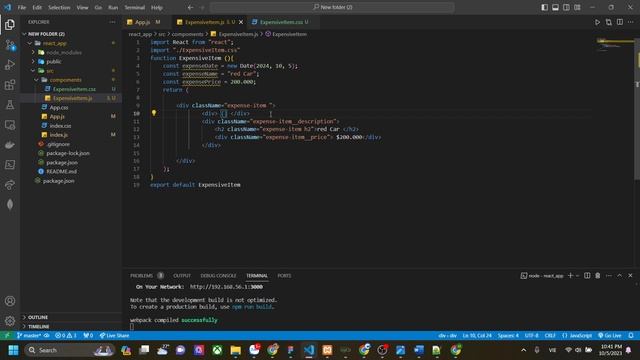
Task: Open the Remote Explorer view
Action: (10, 125)
